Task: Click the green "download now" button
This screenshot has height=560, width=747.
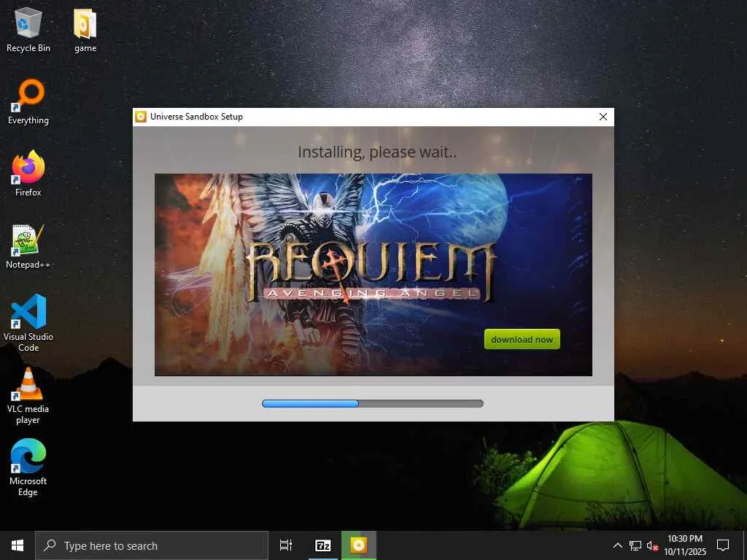Action: (522, 339)
